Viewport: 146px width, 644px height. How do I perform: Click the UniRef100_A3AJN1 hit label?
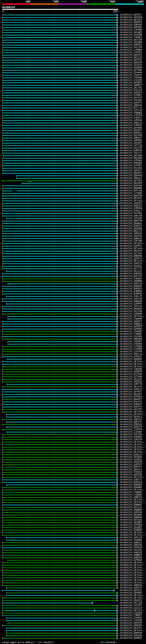click(131, 636)
